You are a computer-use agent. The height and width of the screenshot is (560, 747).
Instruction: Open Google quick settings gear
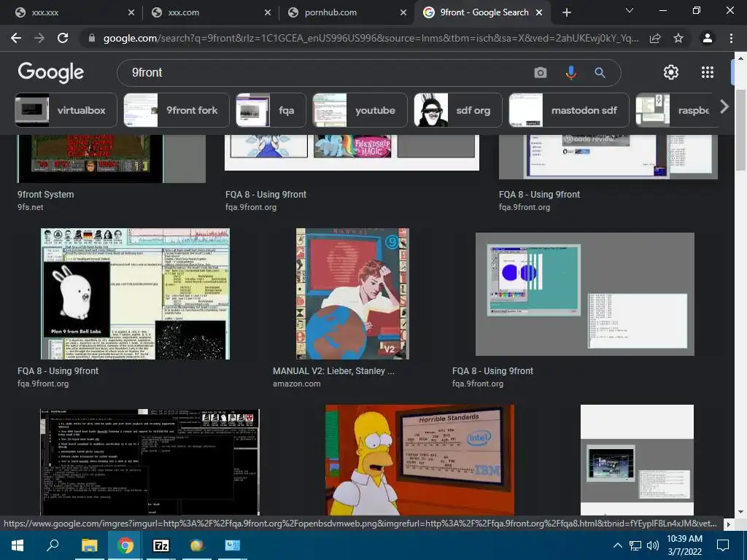[x=671, y=72]
